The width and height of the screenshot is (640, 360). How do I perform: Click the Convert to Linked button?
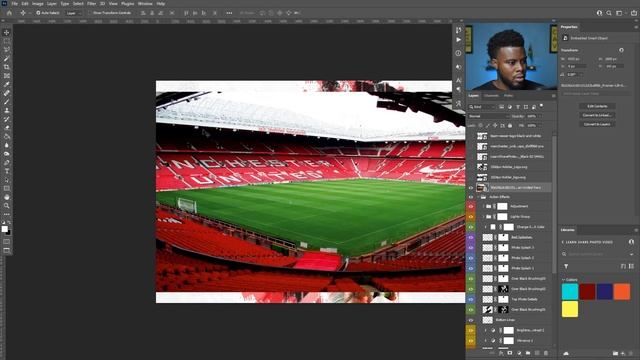(x=597, y=116)
